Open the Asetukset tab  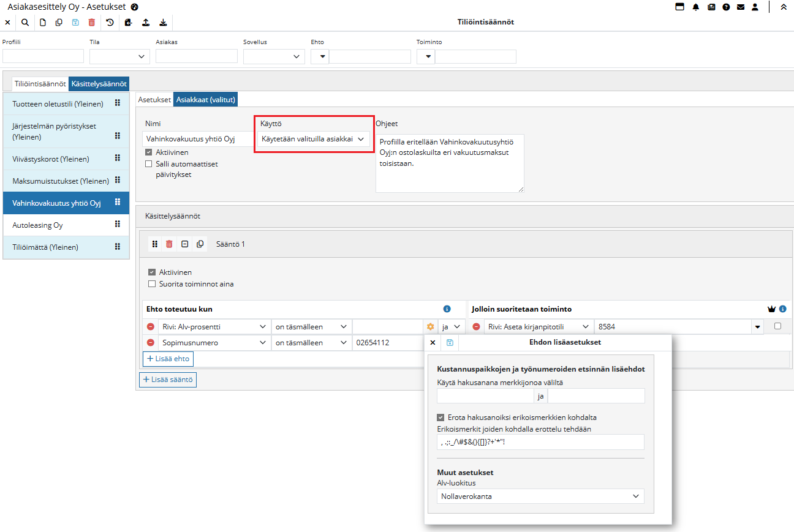click(x=154, y=100)
